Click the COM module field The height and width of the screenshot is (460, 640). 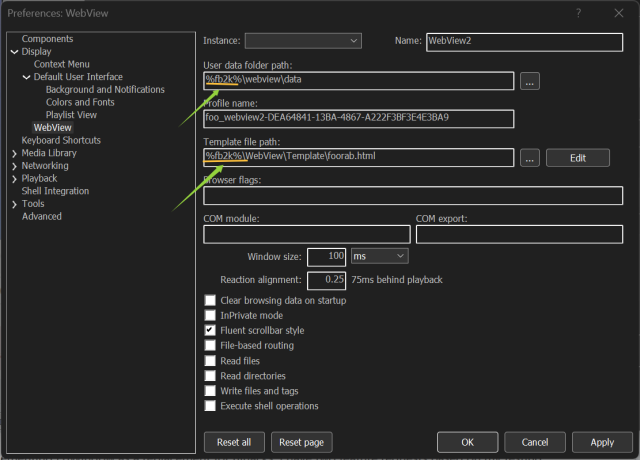[x=307, y=234]
